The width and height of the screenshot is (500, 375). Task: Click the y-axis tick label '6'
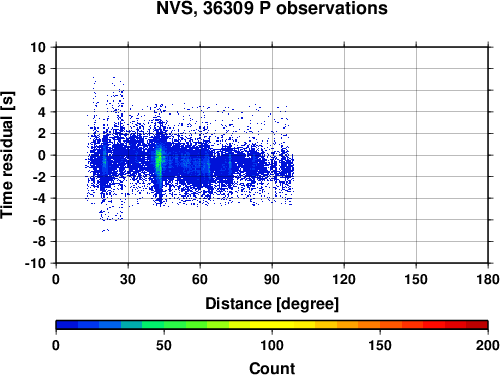coord(42,90)
